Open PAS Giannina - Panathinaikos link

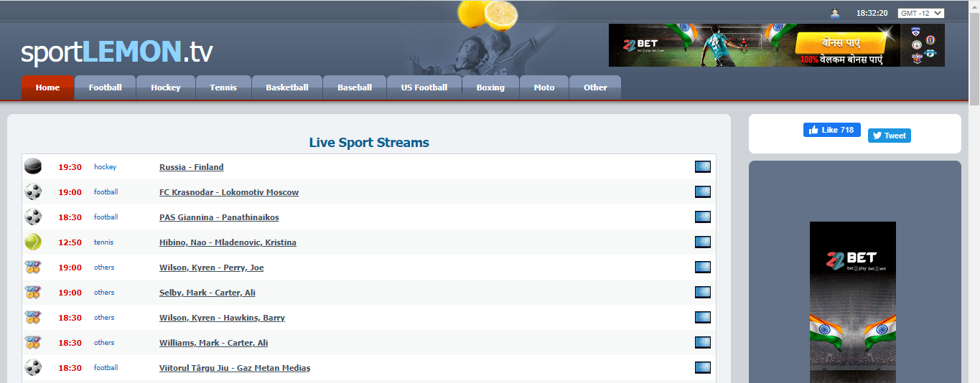[x=219, y=217]
